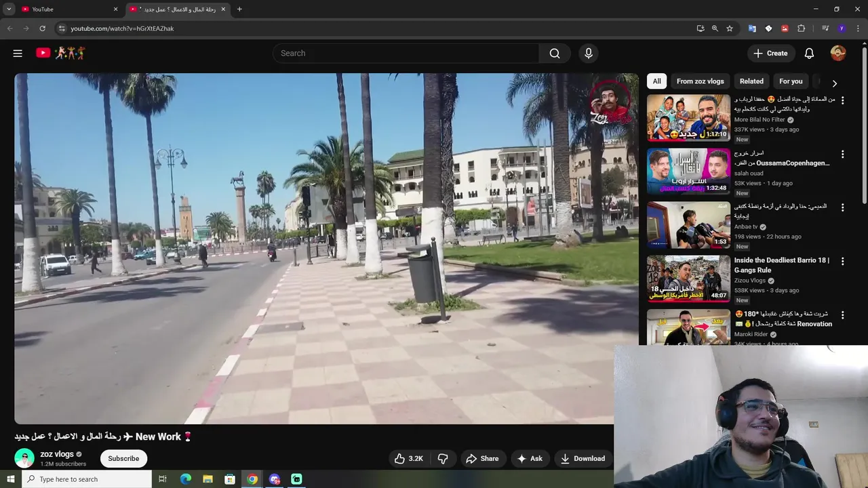
Task: Open the notifications bell
Action: pos(809,53)
